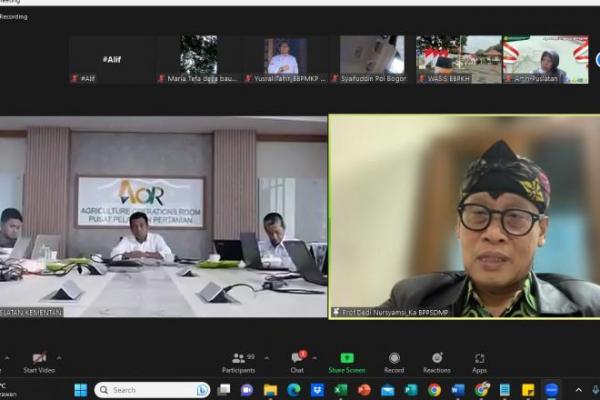The image size is (600, 400).
Task: Start recording with the Record button
Action: pos(394,363)
